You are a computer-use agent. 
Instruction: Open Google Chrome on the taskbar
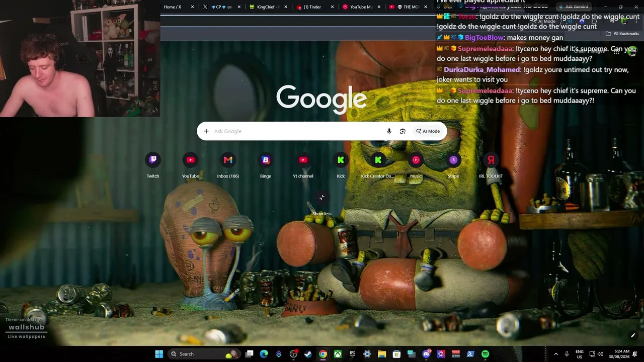(323, 354)
